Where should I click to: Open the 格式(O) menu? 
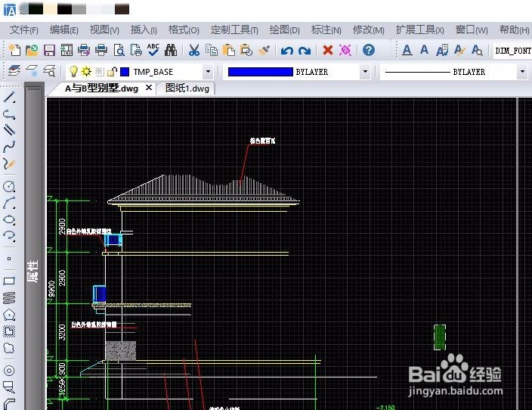pos(184,30)
